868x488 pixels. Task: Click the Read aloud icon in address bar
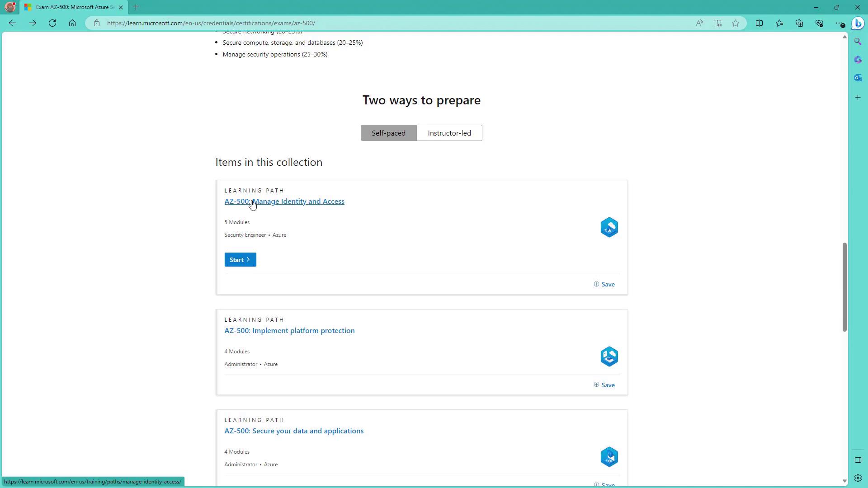(699, 23)
